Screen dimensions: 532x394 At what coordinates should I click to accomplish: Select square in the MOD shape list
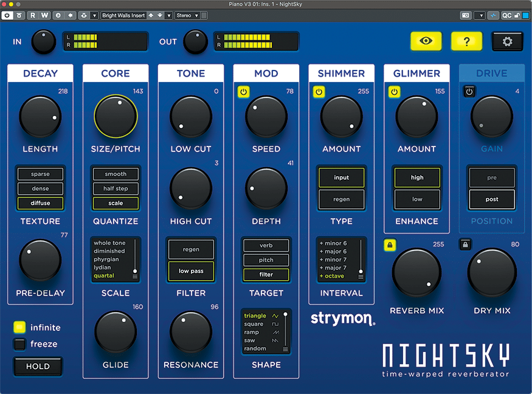pyautogui.click(x=254, y=324)
